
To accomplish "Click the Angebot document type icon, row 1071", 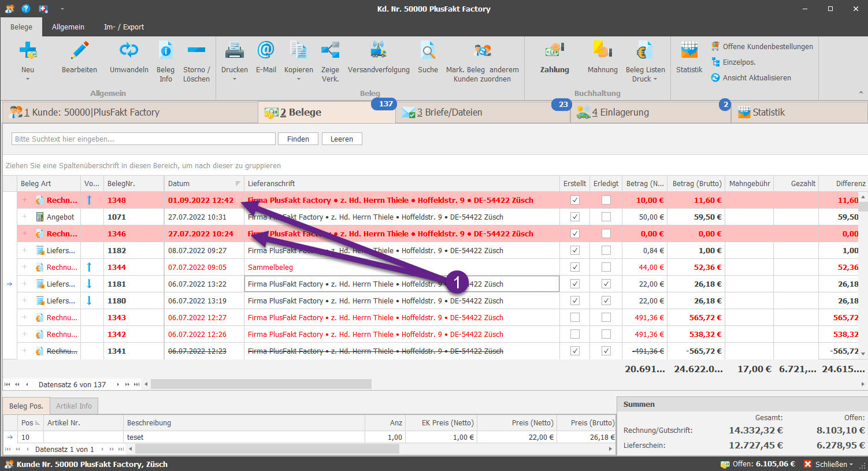I will tap(40, 217).
